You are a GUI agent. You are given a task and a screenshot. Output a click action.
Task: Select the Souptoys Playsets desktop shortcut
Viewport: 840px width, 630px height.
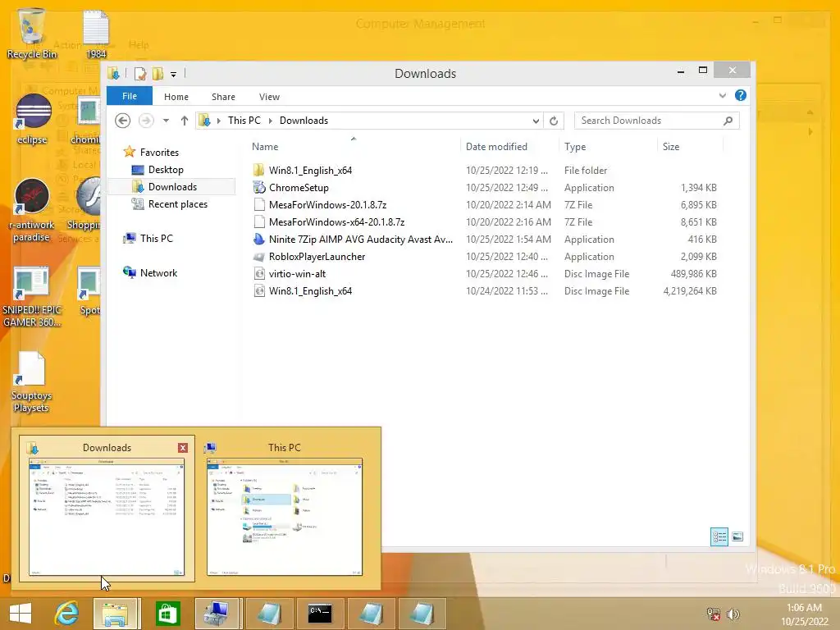[32, 382]
